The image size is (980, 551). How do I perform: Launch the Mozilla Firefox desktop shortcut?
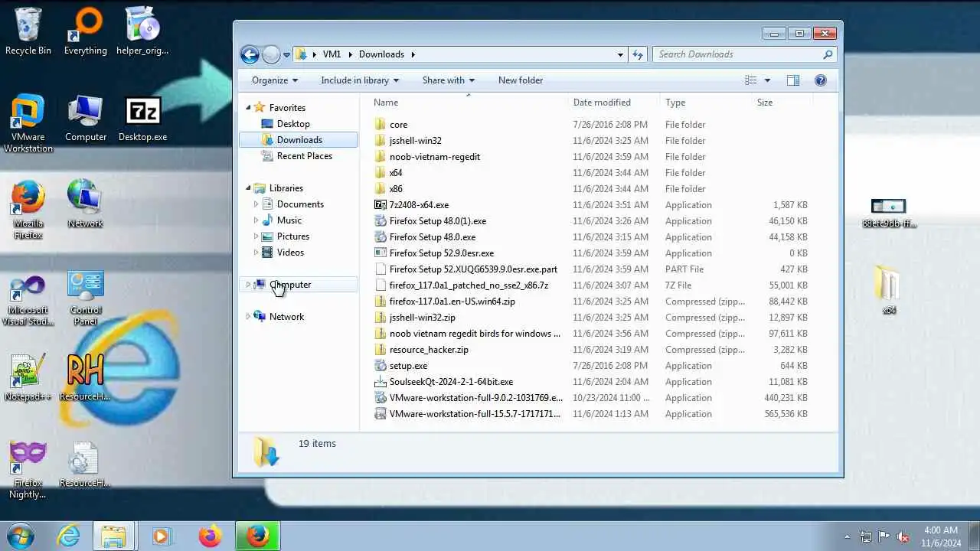28,209
